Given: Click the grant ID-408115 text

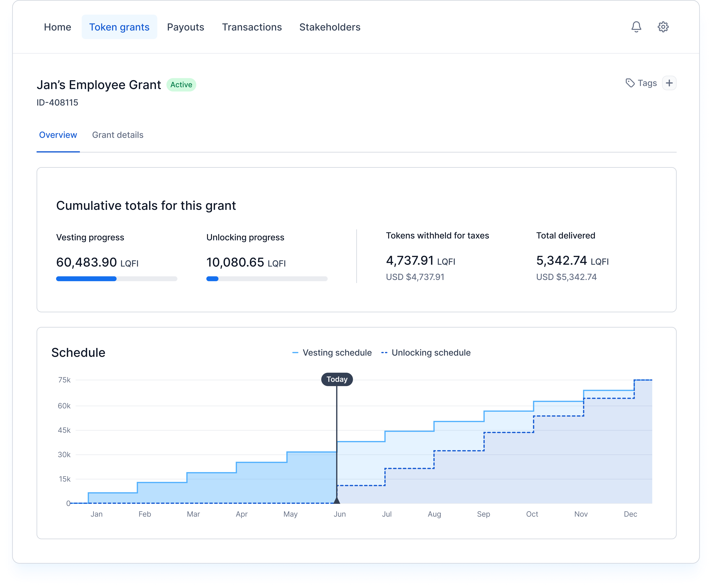Looking at the screenshot, I should pyautogui.click(x=57, y=103).
